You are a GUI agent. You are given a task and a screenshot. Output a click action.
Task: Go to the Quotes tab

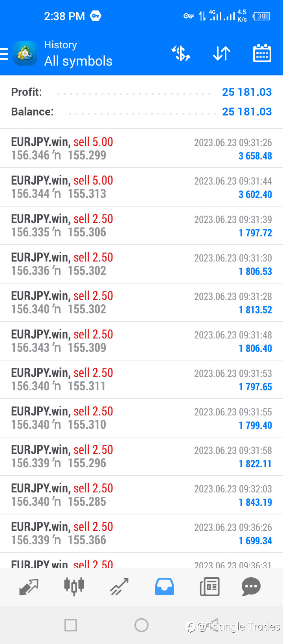(x=29, y=587)
